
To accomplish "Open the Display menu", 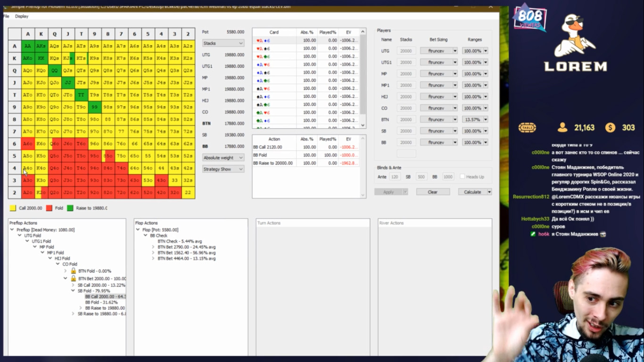I will (22, 16).
